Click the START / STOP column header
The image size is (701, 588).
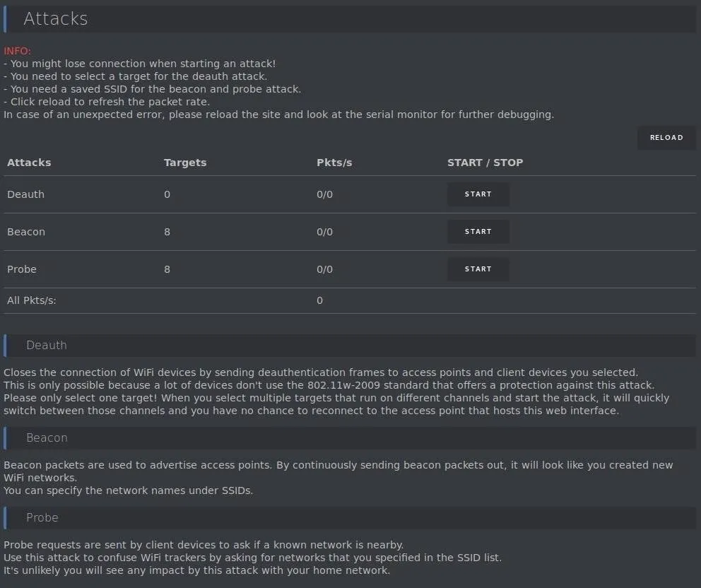click(x=485, y=163)
